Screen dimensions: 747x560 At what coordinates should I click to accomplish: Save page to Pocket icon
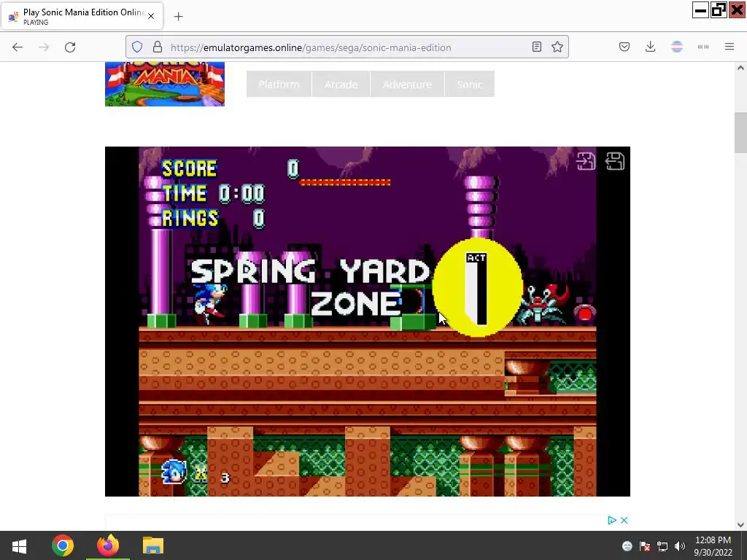coord(624,47)
